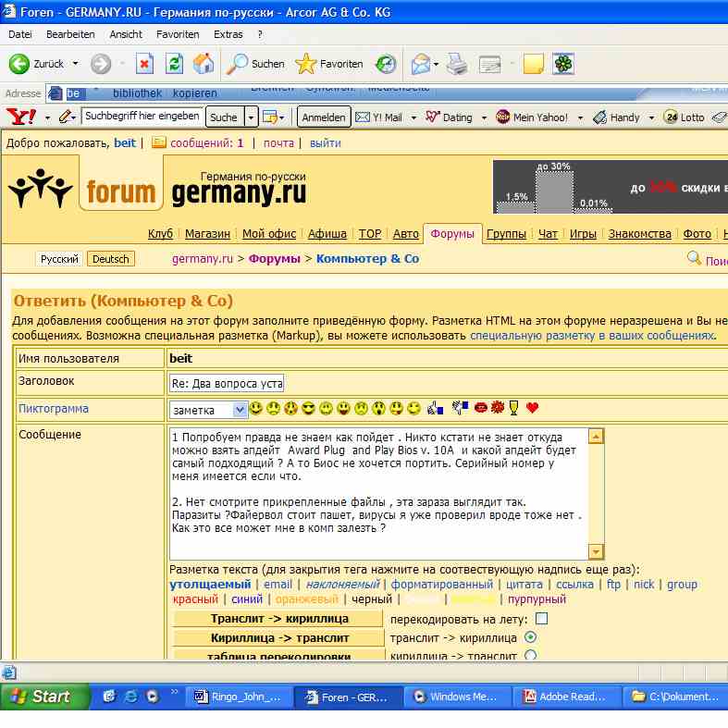Click the Кириллица -> транслит button
This screenshot has width=728, height=728.
click(278, 638)
